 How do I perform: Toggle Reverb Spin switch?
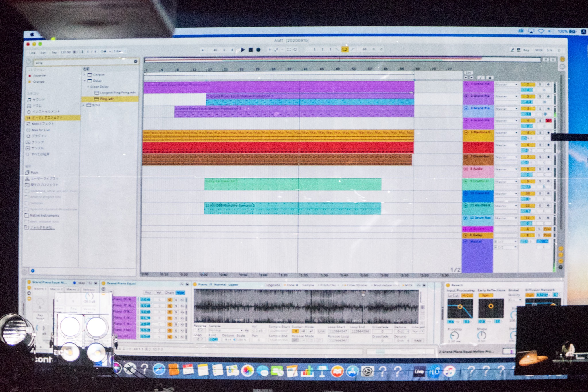[486, 295]
